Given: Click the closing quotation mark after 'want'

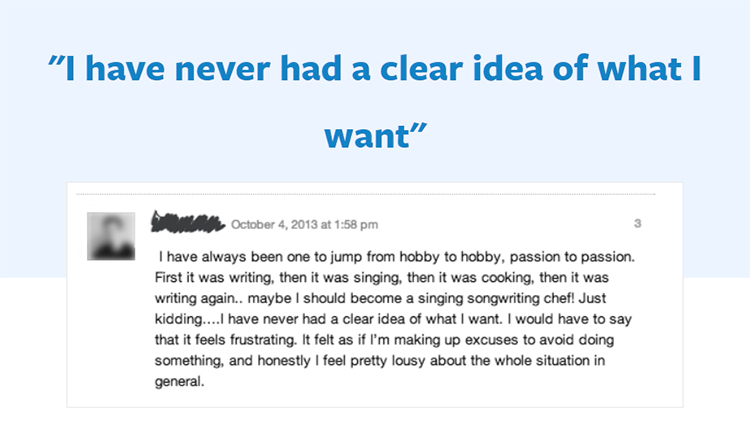Looking at the screenshot, I should coord(418,128).
